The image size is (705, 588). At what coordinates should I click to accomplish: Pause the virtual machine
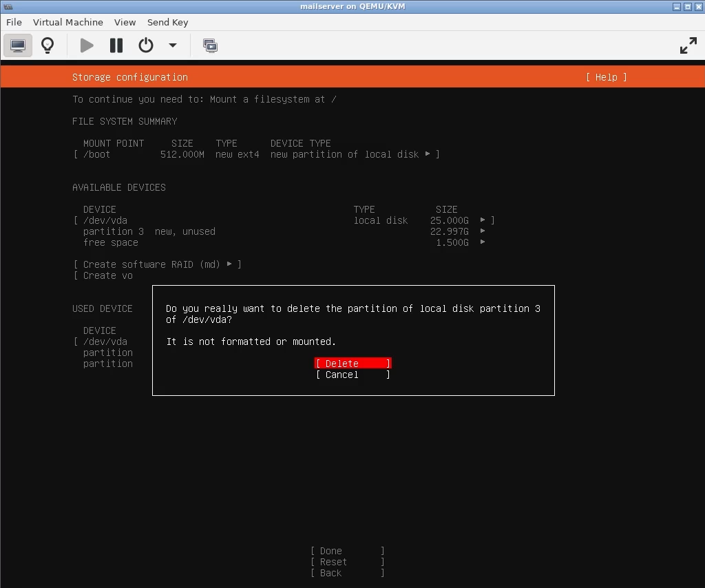[116, 45]
